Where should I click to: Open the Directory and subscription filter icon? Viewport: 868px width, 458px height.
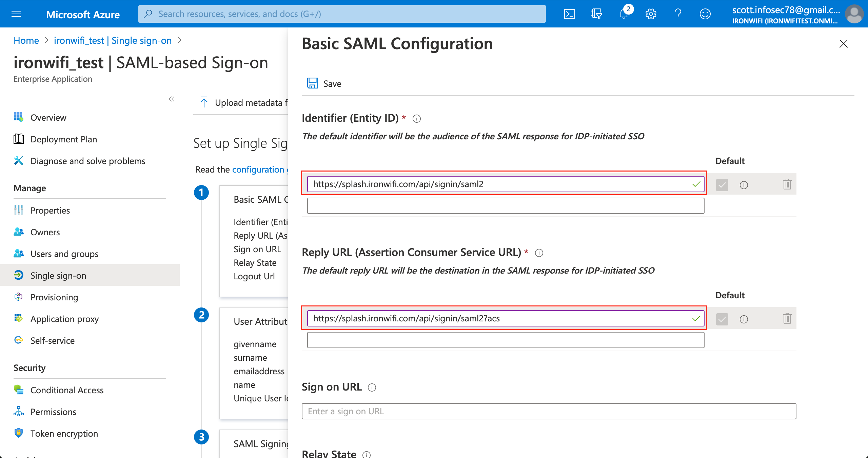tap(596, 14)
